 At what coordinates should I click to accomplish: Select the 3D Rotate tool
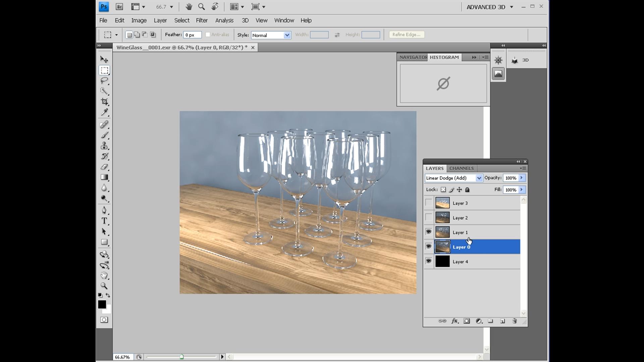click(x=104, y=254)
